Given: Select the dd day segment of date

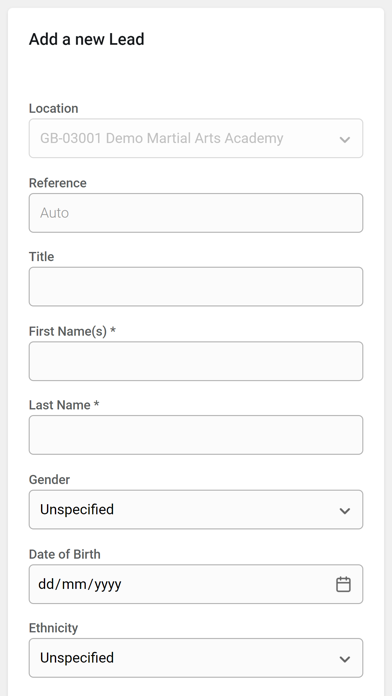Looking at the screenshot, I should tap(46, 584).
